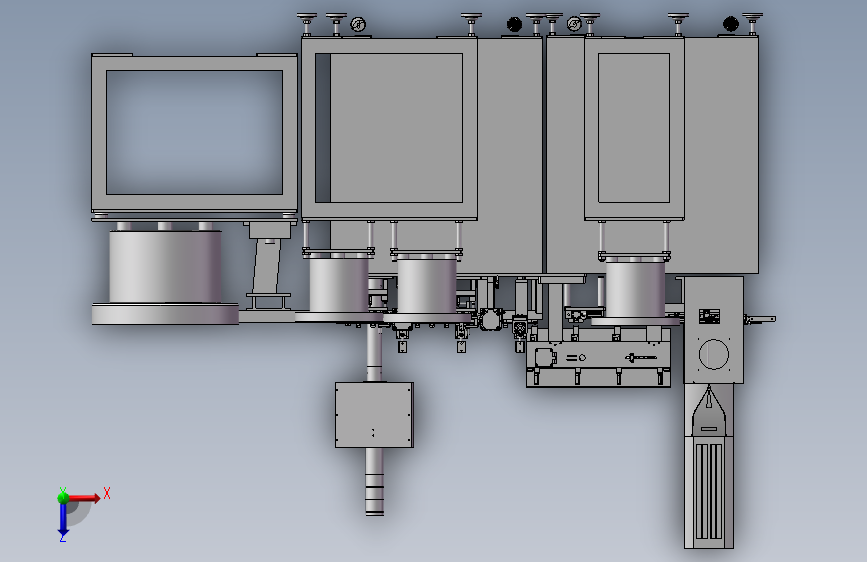Image resolution: width=867 pixels, height=562 pixels.
Task: Pick the square junction box on central shaft
Action: 374,415
